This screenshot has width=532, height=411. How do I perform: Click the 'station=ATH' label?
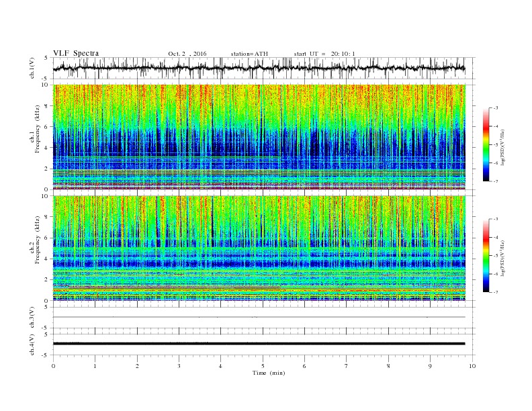(x=249, y=54)
